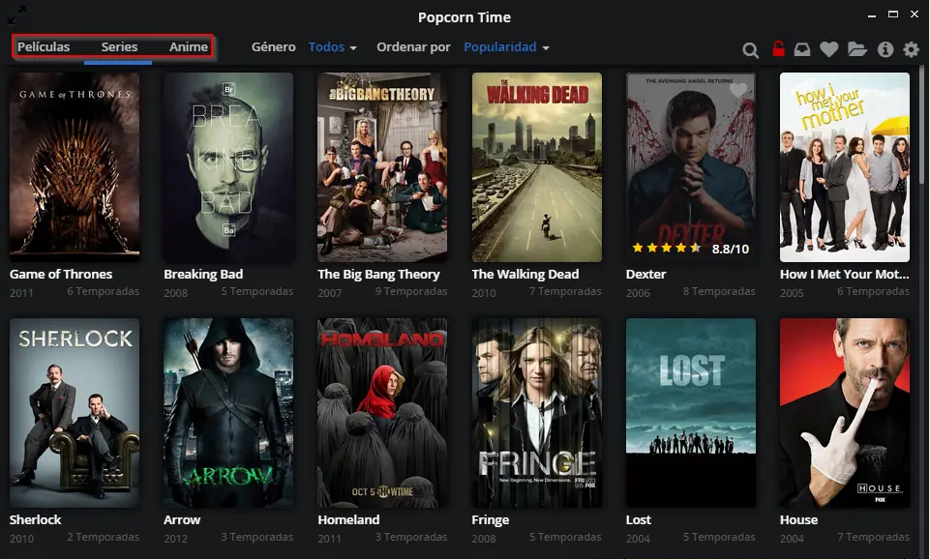Click the year 2005 under How I Met
This screenshot has height=560, width=930.
pos(792,293)
